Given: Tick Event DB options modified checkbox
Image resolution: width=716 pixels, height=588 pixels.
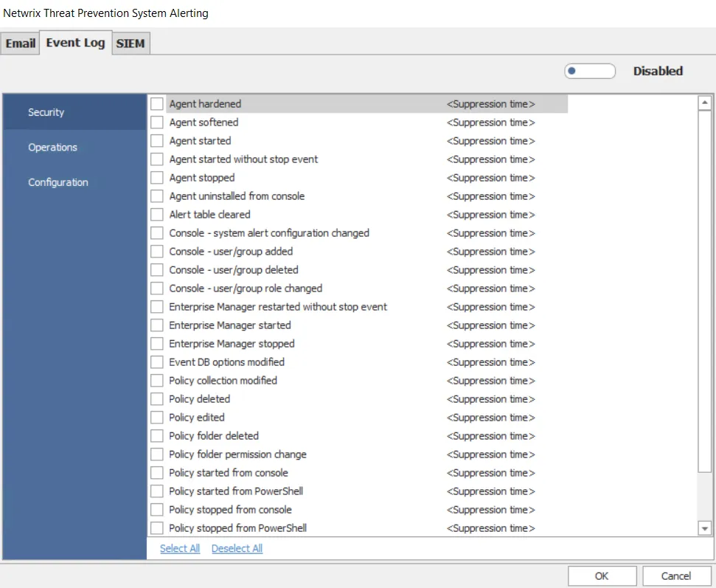Looking at the screenshot, I should [156, 362].
